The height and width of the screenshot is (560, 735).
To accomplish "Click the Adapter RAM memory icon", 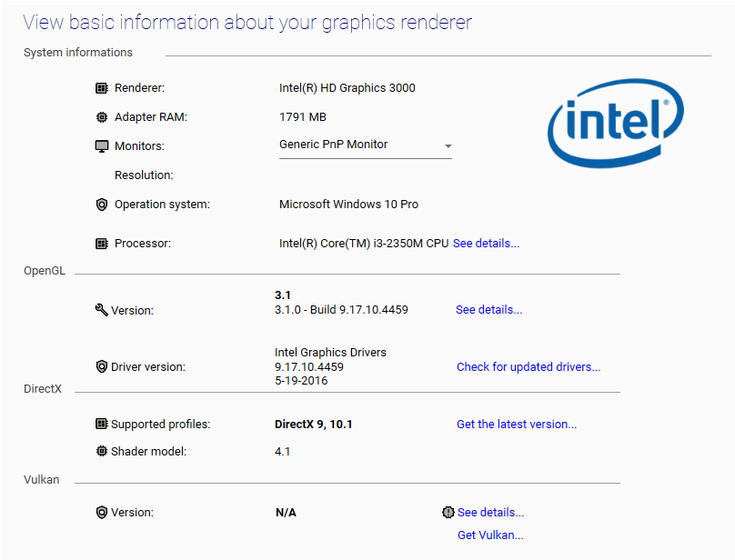I will [102, 117].
